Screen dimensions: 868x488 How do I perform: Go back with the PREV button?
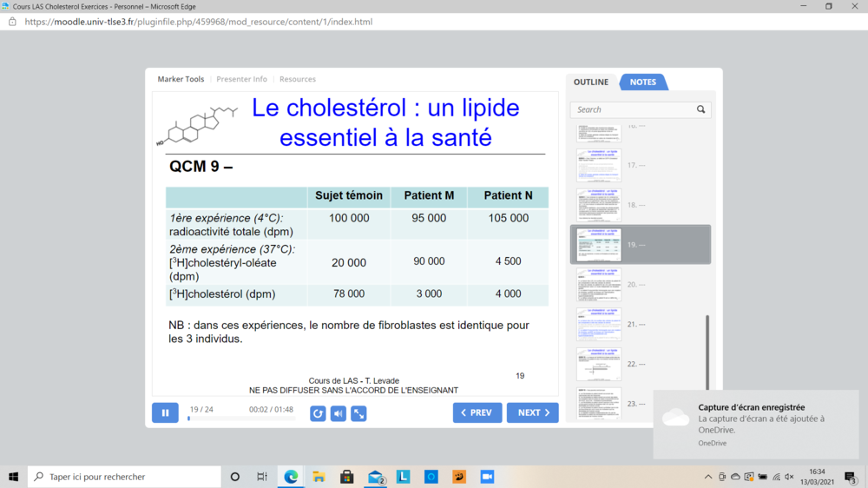pos(477,412)
